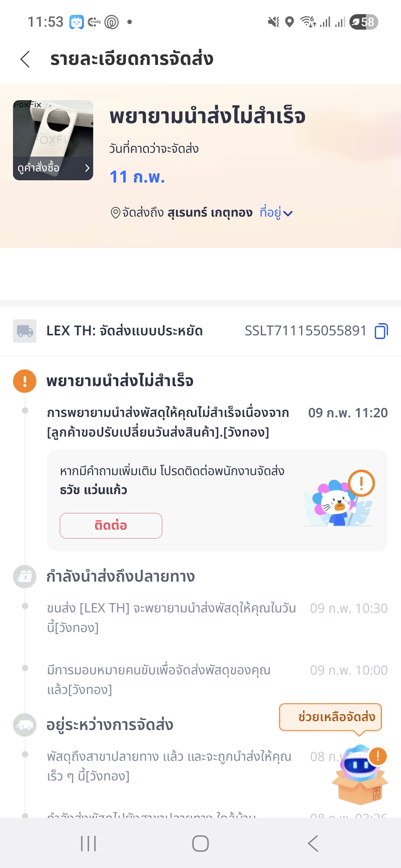Viewport: 401px width, 868px height.
Task: Tap the LEX TH delivery truck icon
Action: 25,331
